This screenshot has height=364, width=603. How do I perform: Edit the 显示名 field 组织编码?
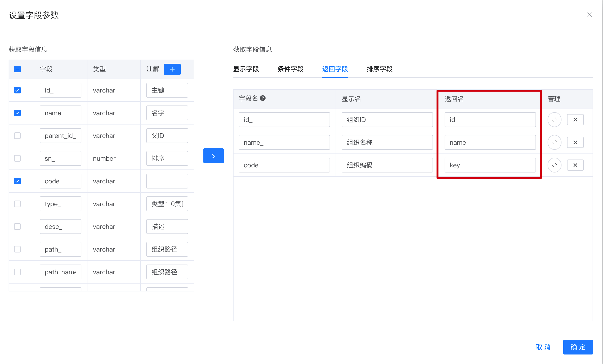[387, 165]
